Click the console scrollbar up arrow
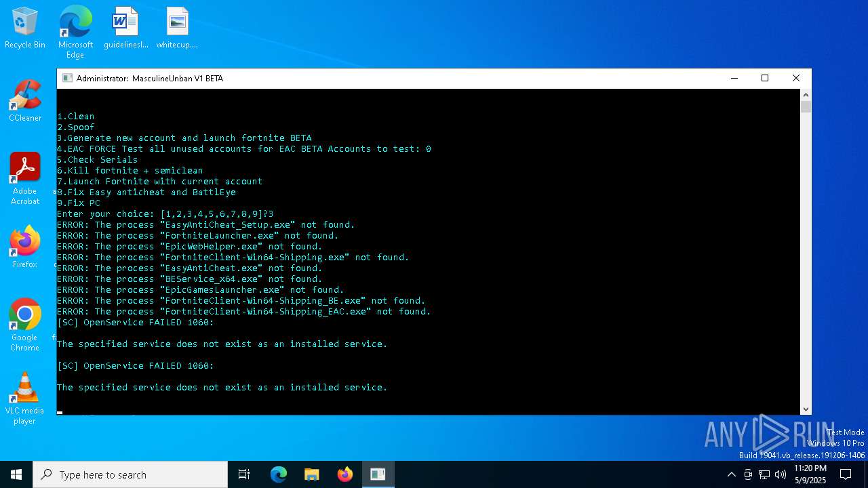 click(x=806, y=94)
